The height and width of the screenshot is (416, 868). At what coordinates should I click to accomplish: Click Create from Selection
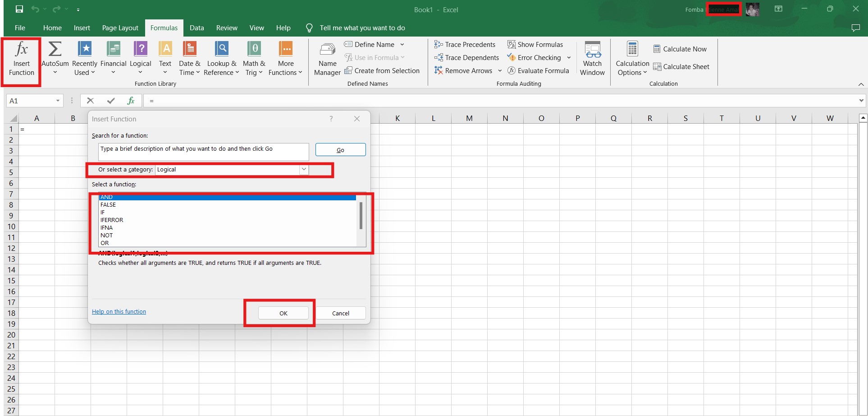[382, 70]
